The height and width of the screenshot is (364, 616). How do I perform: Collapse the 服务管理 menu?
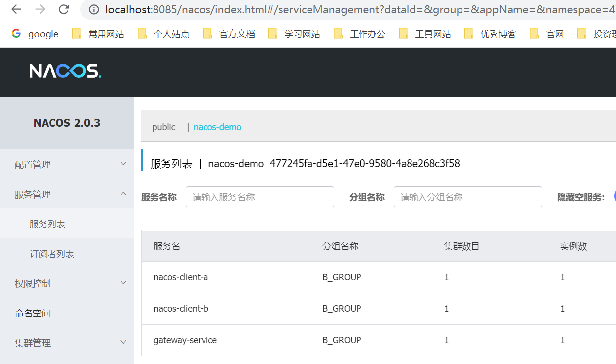(67, 194)
